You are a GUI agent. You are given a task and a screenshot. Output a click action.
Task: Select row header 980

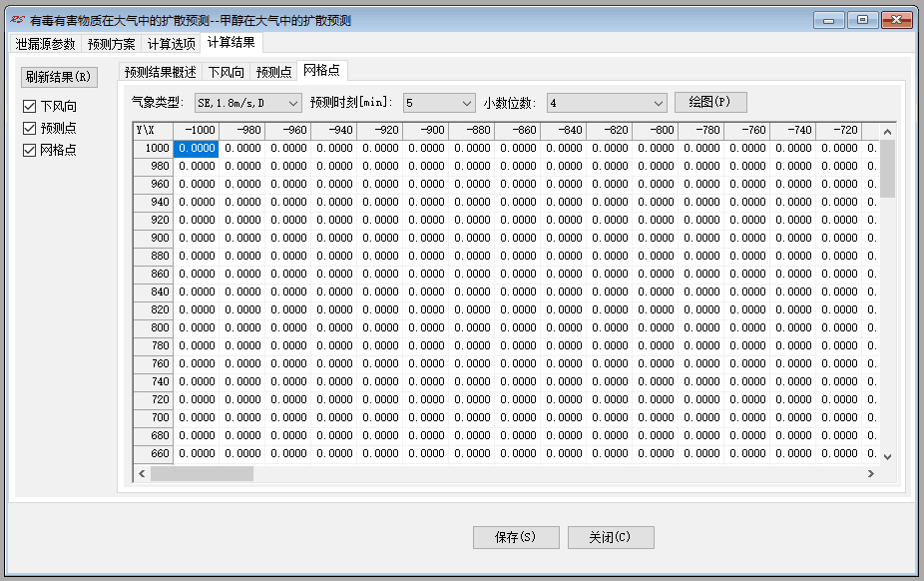pyautogui.click(x=154, y=166)
